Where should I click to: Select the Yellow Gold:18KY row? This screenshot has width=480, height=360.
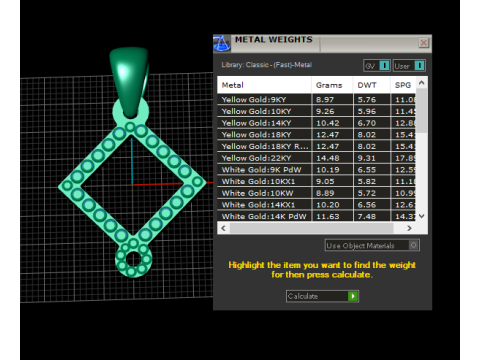coord(316,134)
